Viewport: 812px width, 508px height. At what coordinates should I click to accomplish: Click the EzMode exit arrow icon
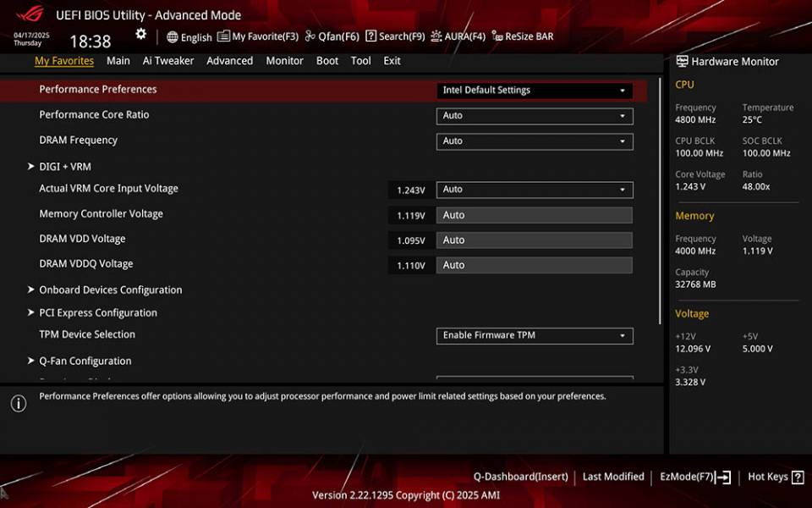pyautogui.click(x=723, y=477)
